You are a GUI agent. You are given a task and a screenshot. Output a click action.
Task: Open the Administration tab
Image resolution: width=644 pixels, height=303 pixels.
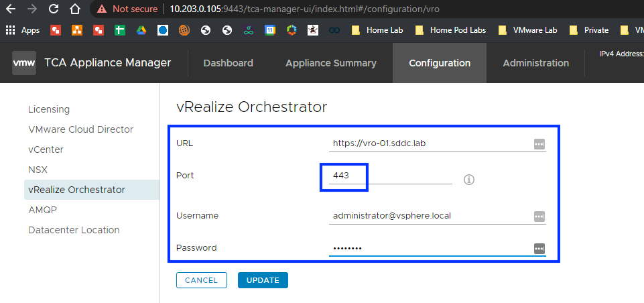click(535, 63)
